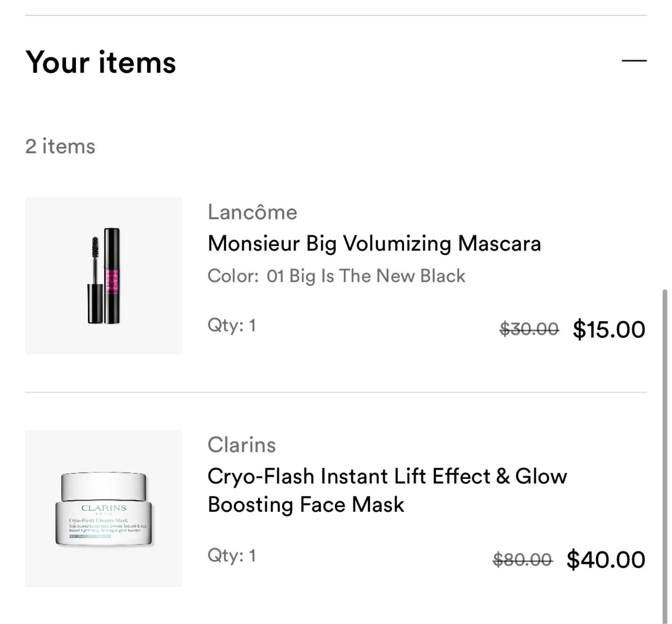Click the Your items heading

point(101,62)
